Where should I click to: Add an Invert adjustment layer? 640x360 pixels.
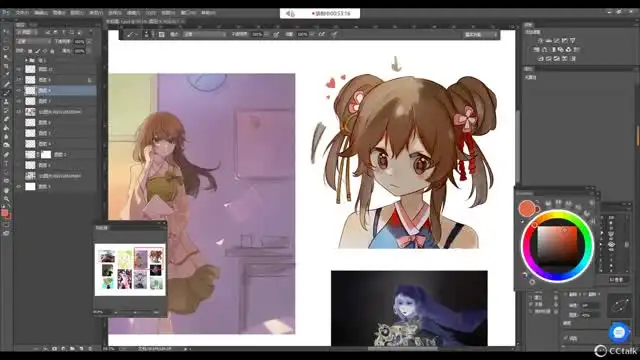[x=540, y=59]
